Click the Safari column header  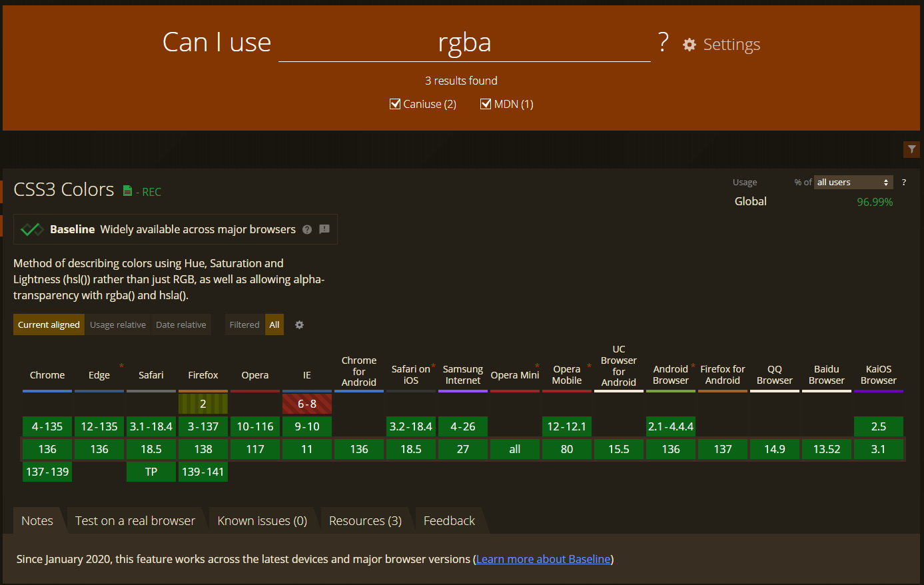(151, 375)
